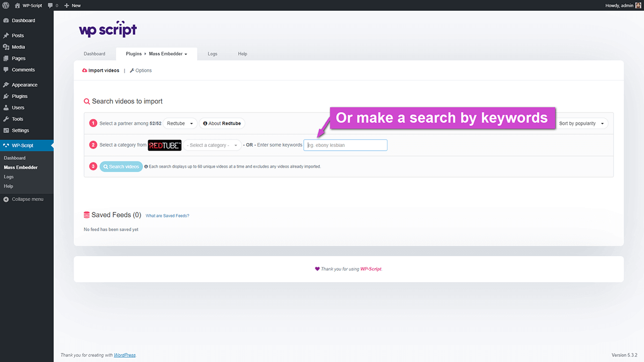Click the Options wrench icon

click(x=132, y=70)
